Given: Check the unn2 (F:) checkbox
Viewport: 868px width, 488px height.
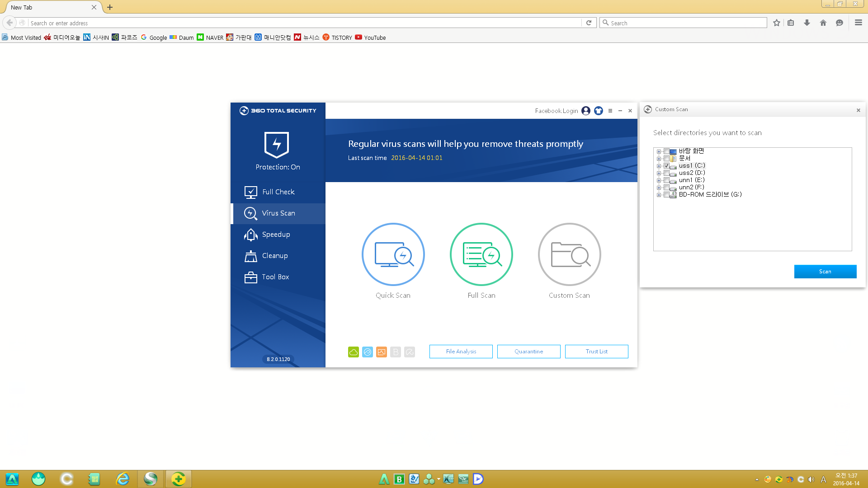Looking at the screenshot, I should [666, 188].
